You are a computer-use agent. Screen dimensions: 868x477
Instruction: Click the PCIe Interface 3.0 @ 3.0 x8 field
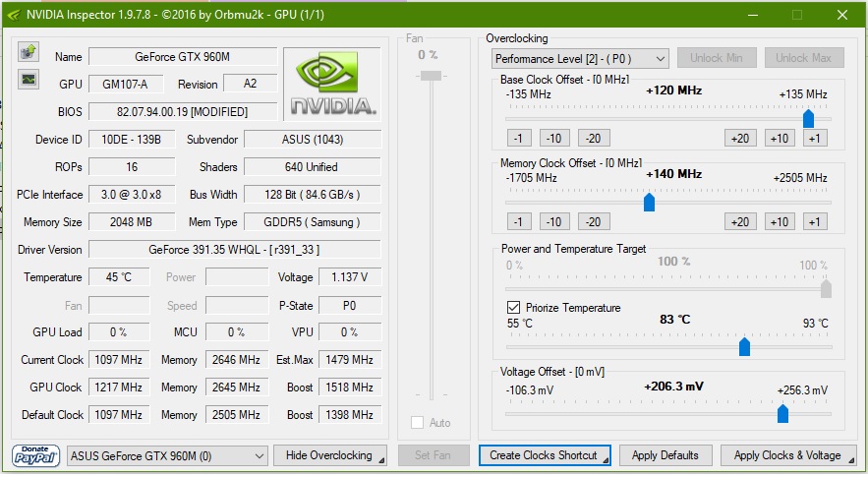click(132, 195)
